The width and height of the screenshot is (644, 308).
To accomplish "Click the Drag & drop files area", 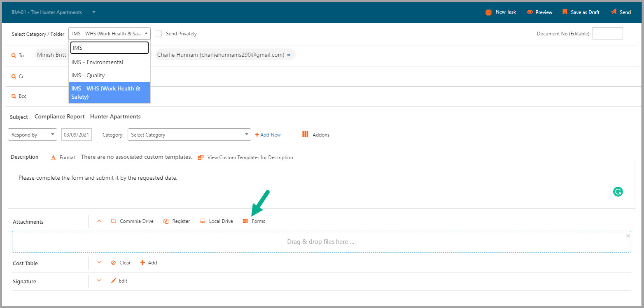I will 321,241.
